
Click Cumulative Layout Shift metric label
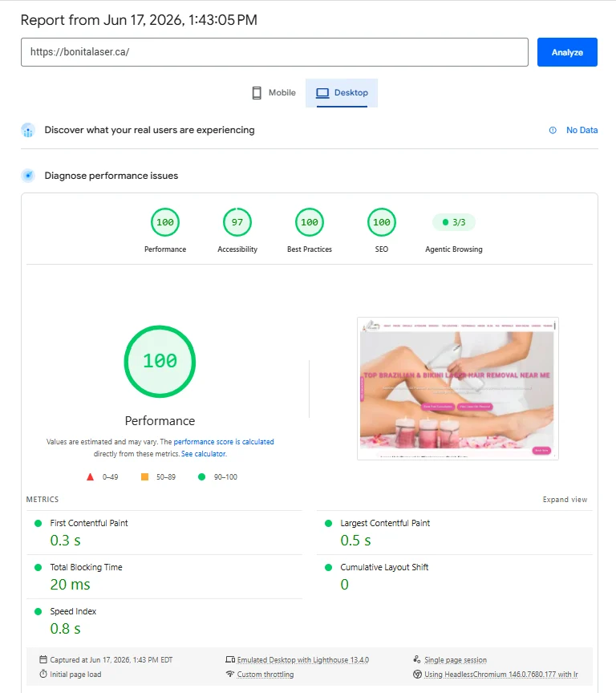(384, 568)
